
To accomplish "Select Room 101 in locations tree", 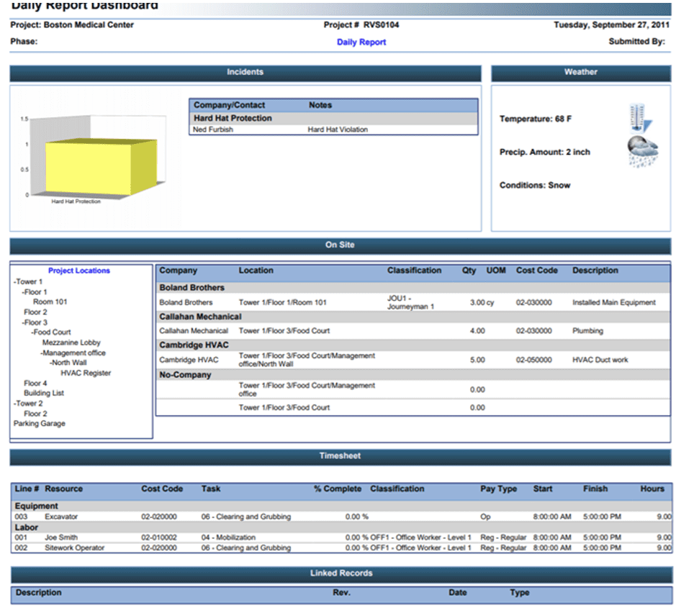I will point(50,302).
